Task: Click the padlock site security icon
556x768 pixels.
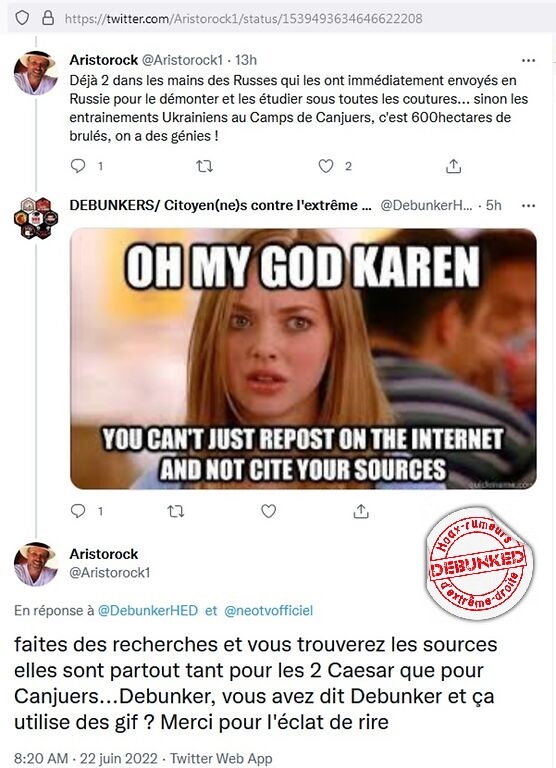Action: point(48,19)
